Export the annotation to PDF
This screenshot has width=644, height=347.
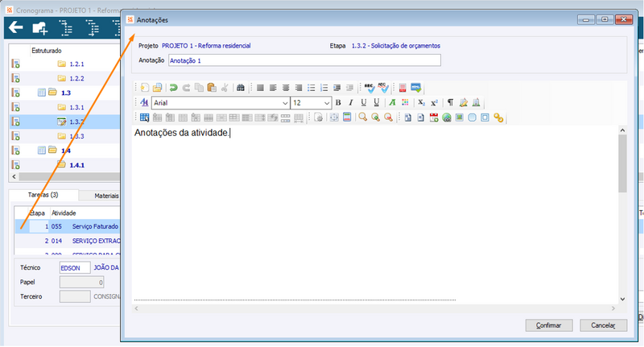(x=402, y=88)
